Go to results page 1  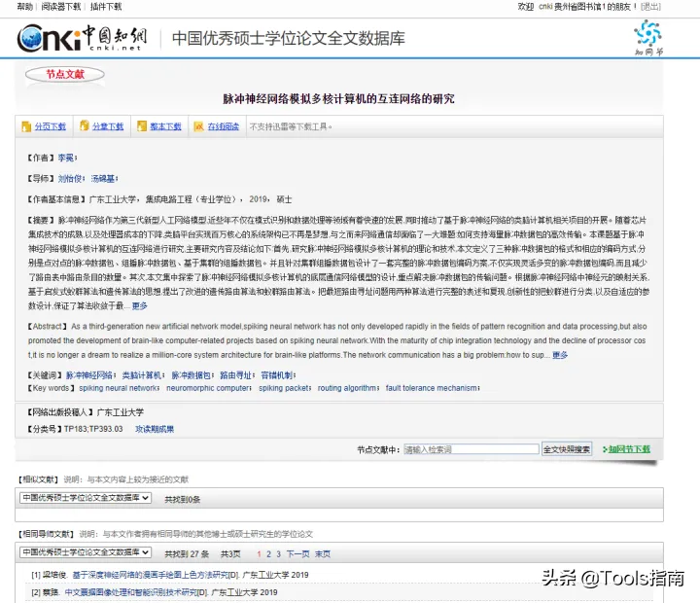pyautogui.click(x=259, y=554)
